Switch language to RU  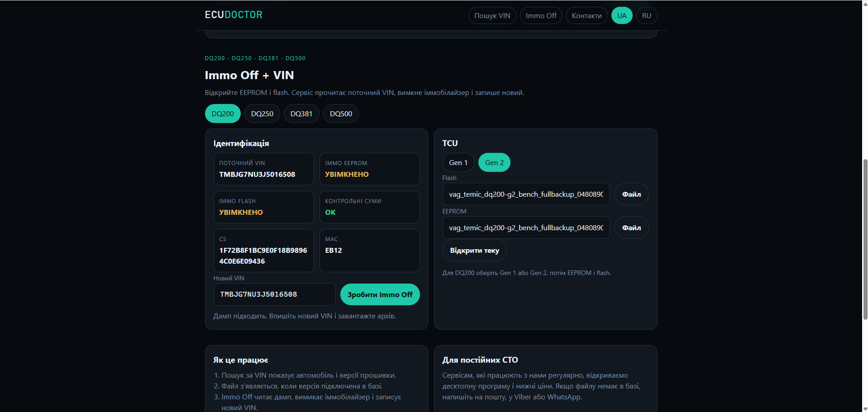(647, 15)
